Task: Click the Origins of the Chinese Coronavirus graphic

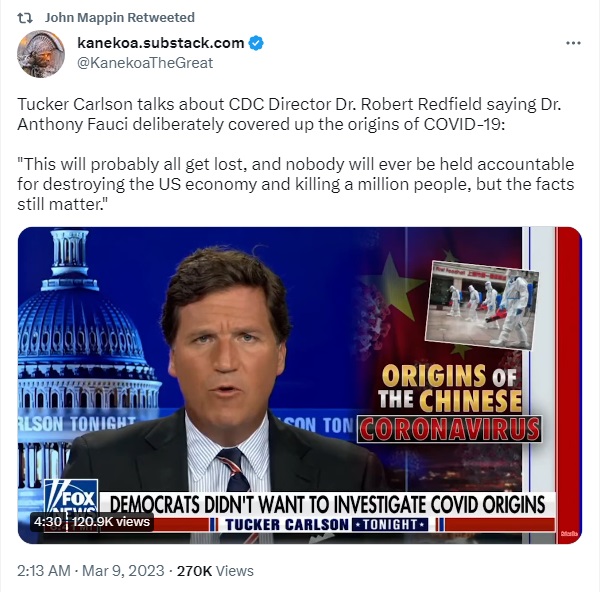Action: pos(449,403)
